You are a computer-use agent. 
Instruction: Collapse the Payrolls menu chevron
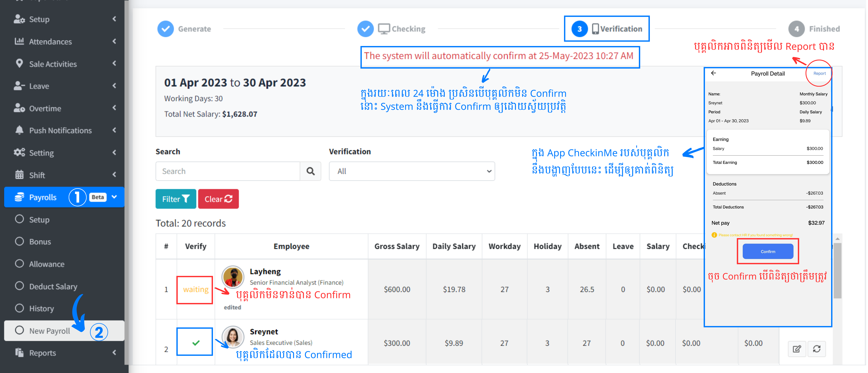point(114,197)
